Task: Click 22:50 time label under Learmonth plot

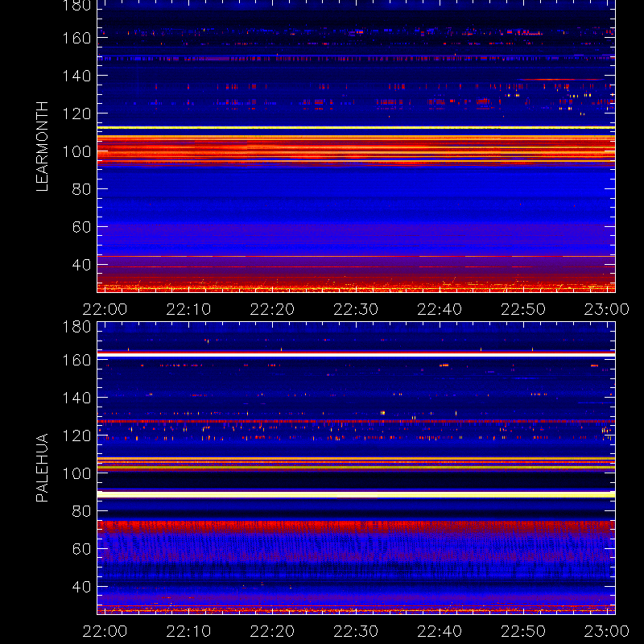Action: pos(523,309)
